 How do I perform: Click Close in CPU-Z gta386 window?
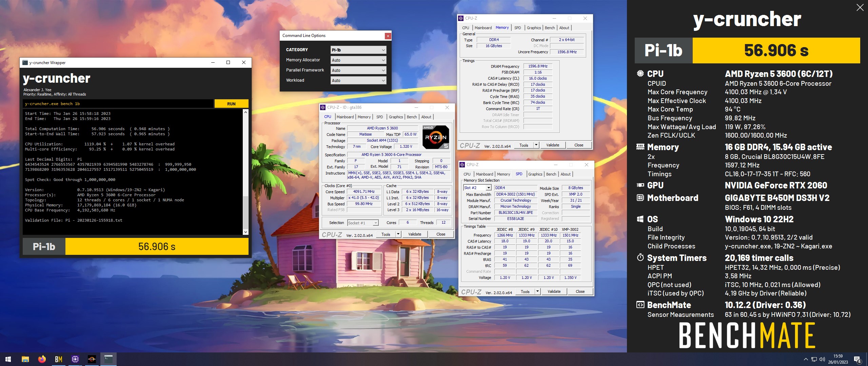(x=440, y=234)
